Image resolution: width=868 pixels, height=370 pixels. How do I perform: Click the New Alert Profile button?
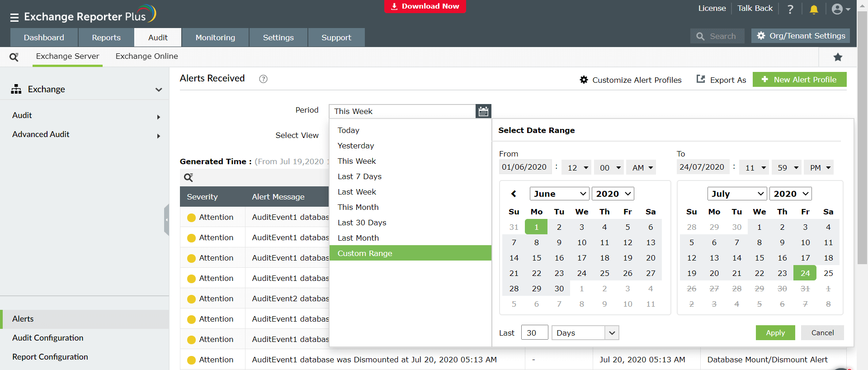click(x=799, y=80)
